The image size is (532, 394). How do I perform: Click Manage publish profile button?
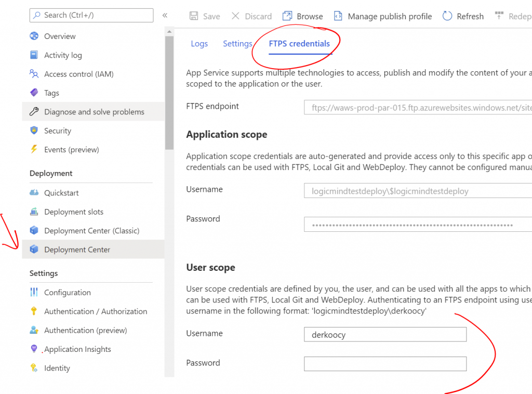point(383,16)
